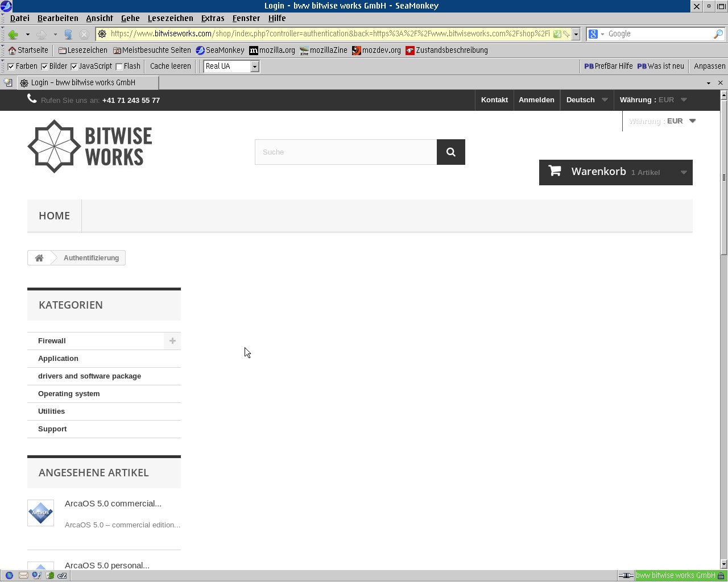Click the Stop loading icon
728x582 pixels.
(x=84, y=34)
